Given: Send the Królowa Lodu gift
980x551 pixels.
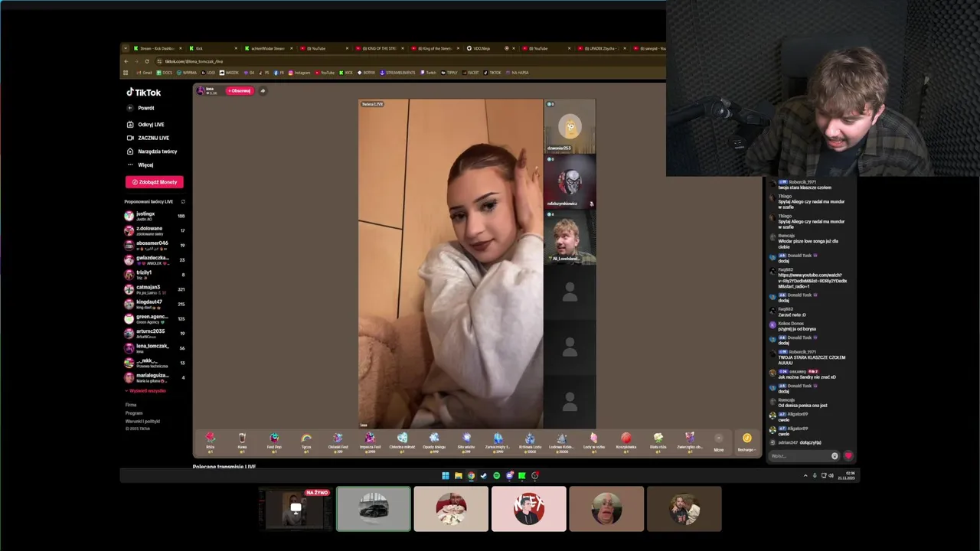Looking at the screenshot, I should pos(530,442).
